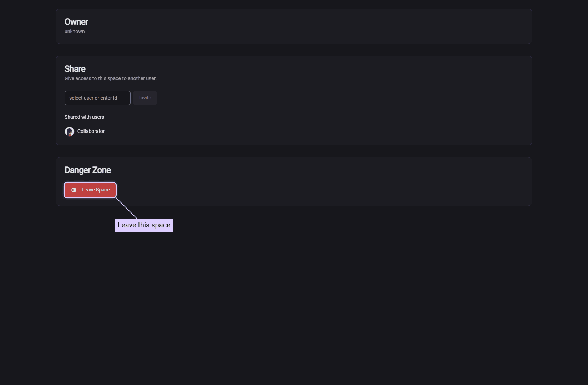This screenshot has height=385, width=588.
Task: Click the word Space on the red button
Action: [103, 190]
